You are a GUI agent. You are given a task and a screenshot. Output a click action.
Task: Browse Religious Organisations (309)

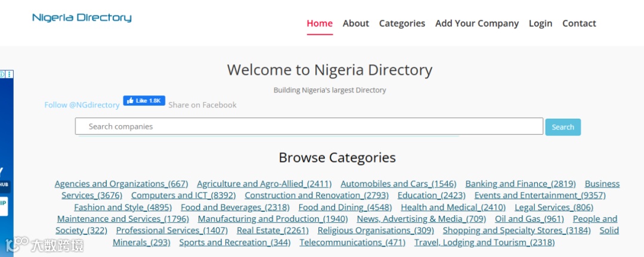376,230
